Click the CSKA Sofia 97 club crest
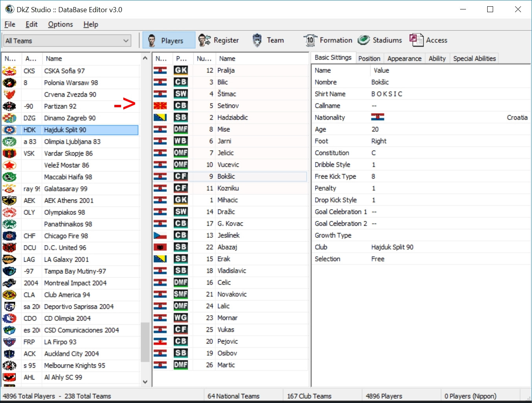 (9, 71)
